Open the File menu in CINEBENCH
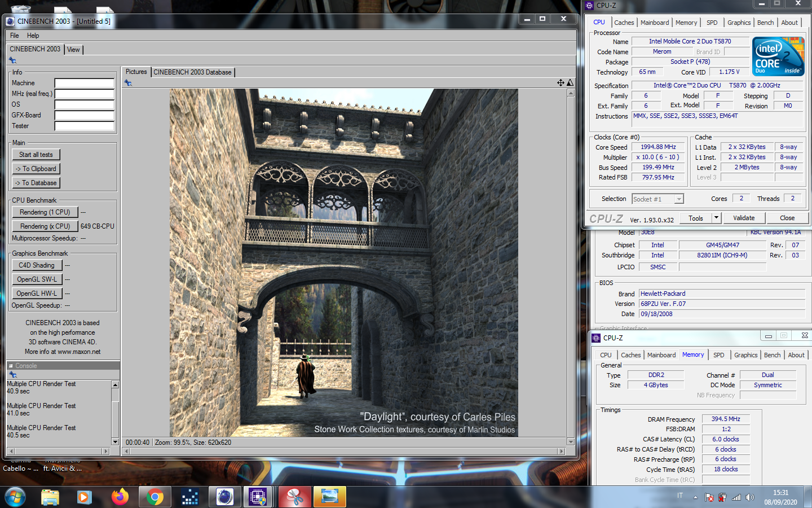This screenshot has width=812, height=508. [15, 36]
